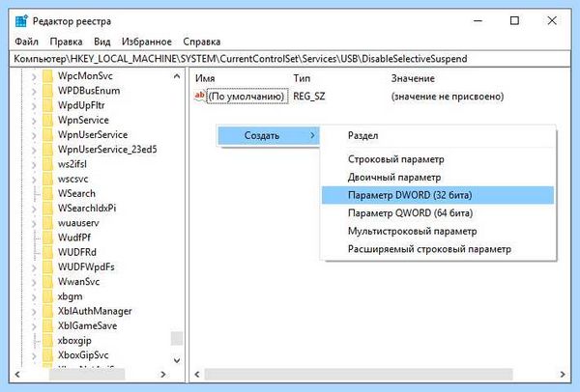580x392 pixels.
Task: Click the xbgm folder icon
Action: 47,296
